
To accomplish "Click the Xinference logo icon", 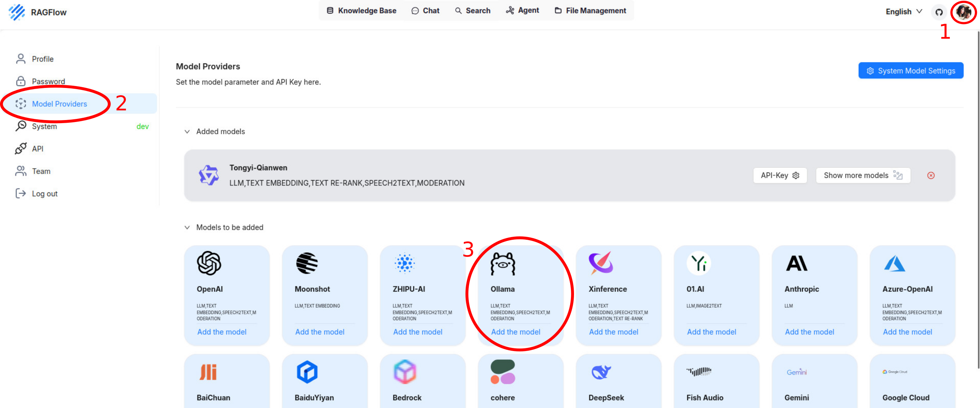I will click(601, 263).
